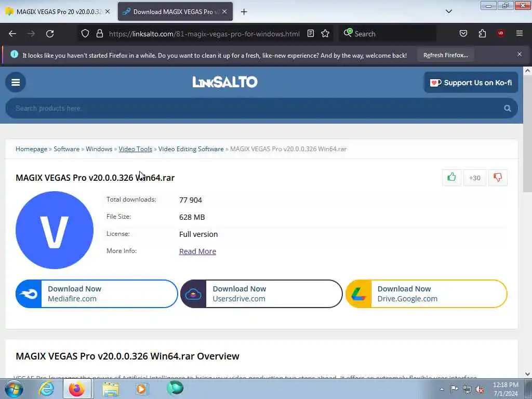Open Save to Pocket icon
Image resolution: width=532 pixels, height=399 pixels.
point(463,33)
